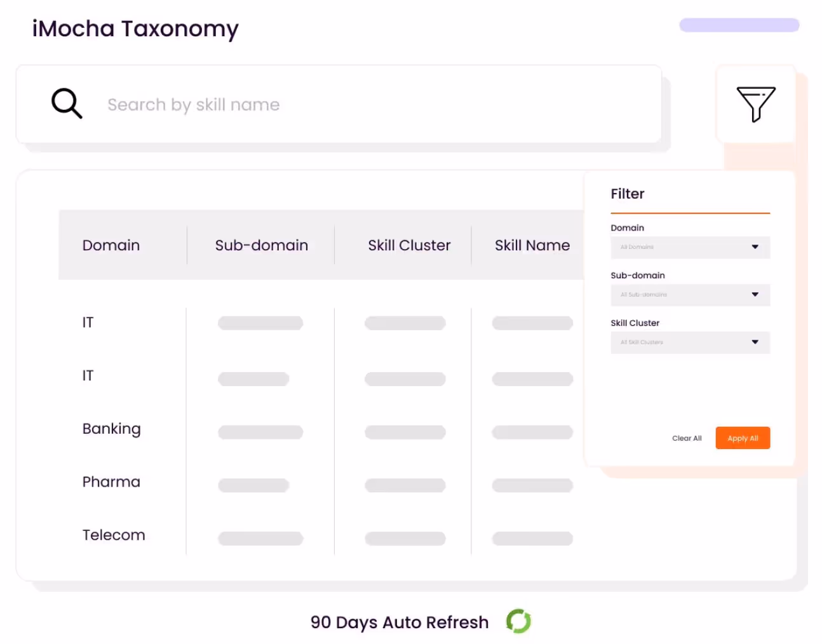Click the Filter panel heading
This screenshot has height=644, width=822.
click(628, 194)
